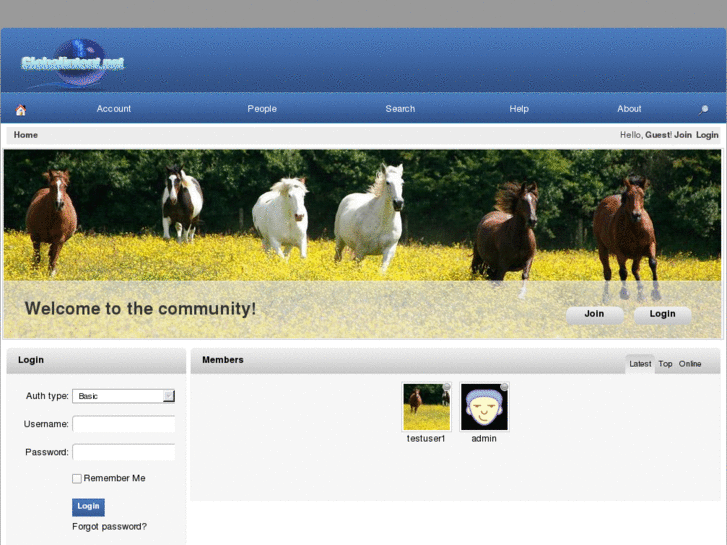Image resolution: width=727 pixels, height=545 pixels.
Task: Click status indicator on admin avatar
Action: (504, 386)
